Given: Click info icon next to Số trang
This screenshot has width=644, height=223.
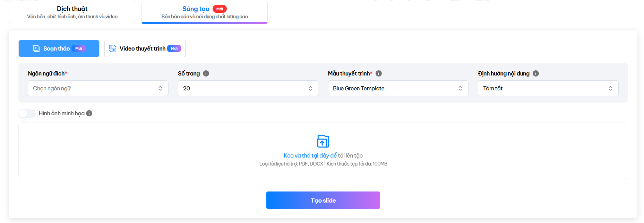Looking at the screenshot, I should point(206,73).
